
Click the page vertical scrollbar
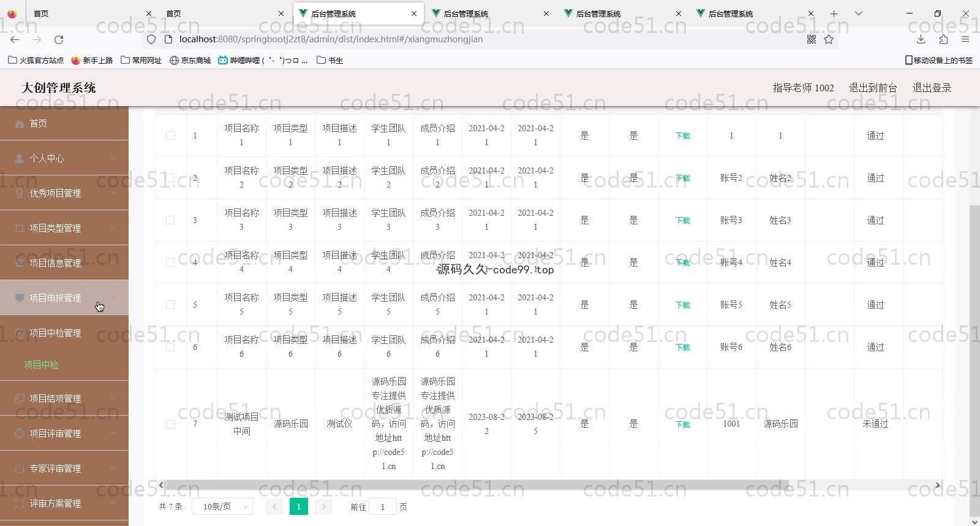coord(974,362)
